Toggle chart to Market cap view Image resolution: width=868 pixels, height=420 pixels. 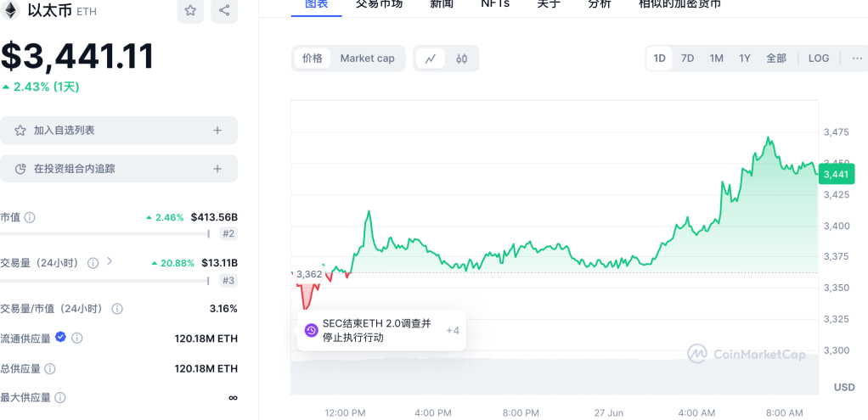click(x=367, y=59)
